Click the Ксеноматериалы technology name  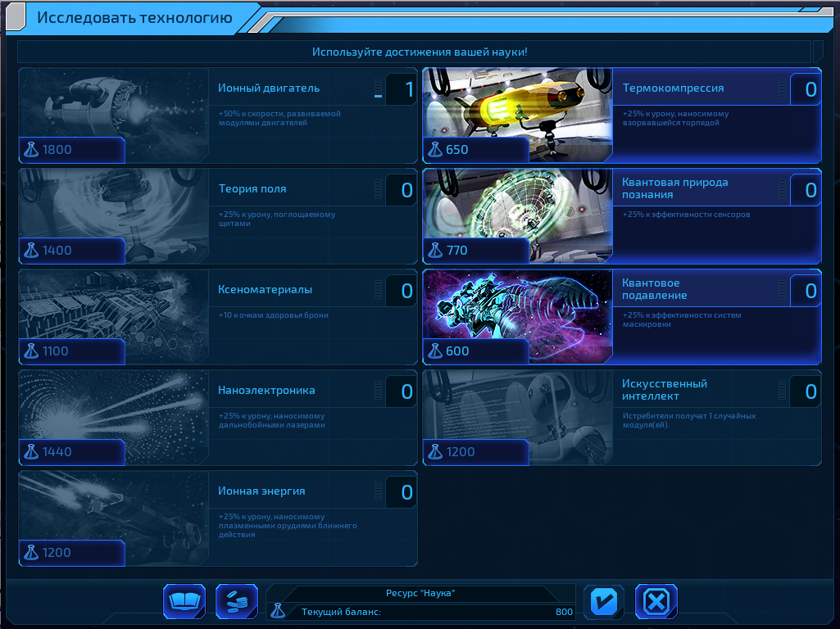265,289
